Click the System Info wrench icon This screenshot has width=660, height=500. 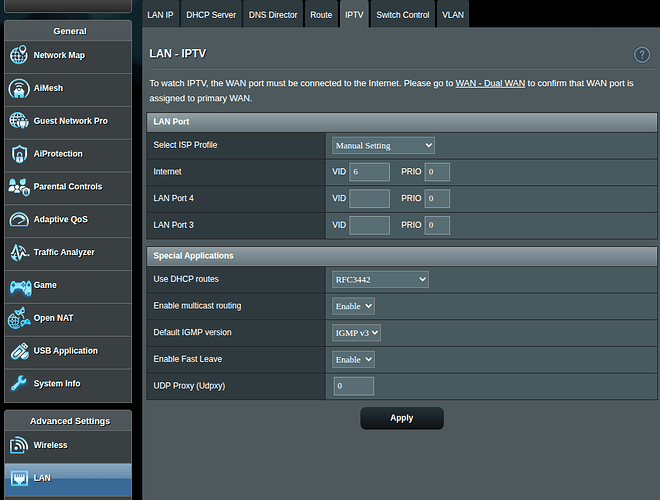point(19,383)
